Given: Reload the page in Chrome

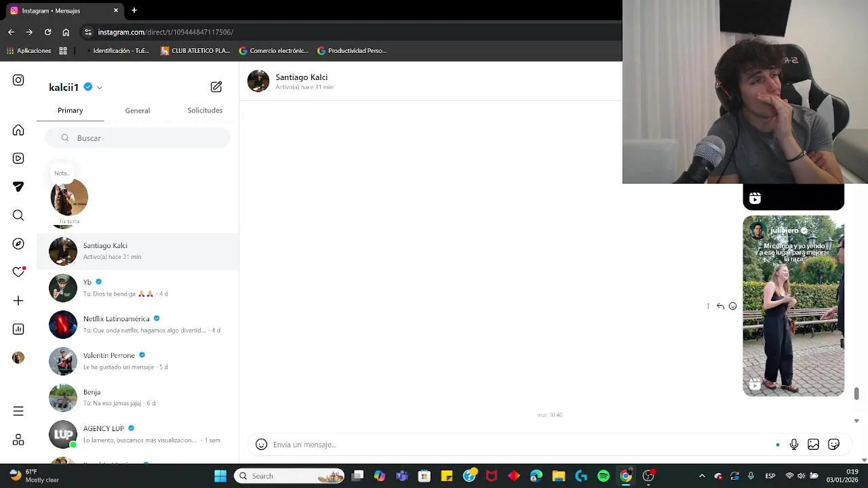Looking at the screenshot, I should pyautogui.click(x=47, y=32).
